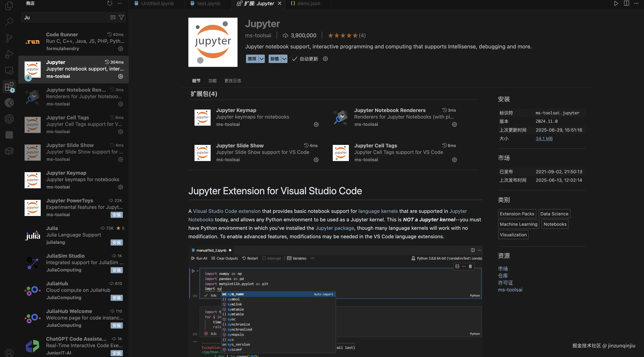Viewport: 644px width, 357px height.
Task: Expand the 禁用 disable dropdown arrow
Action: pos(262,59)
